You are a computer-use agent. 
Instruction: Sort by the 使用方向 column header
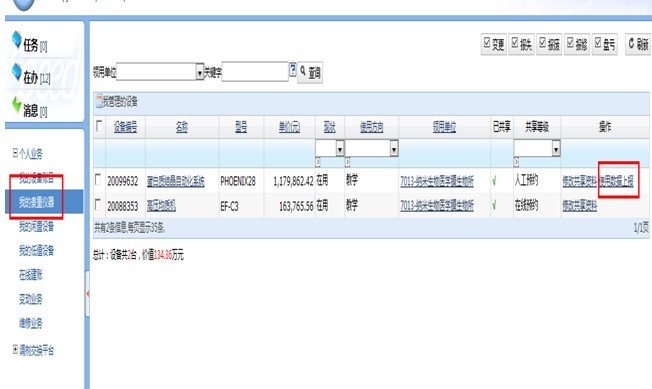[x=372, y=127]
